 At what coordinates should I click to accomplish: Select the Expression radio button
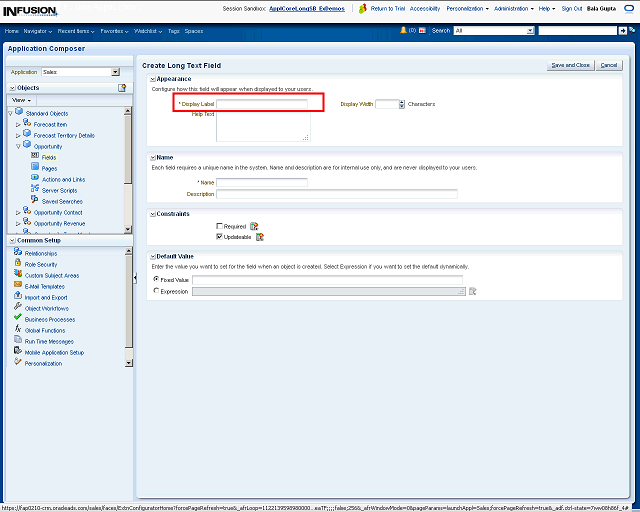[156, 291]
